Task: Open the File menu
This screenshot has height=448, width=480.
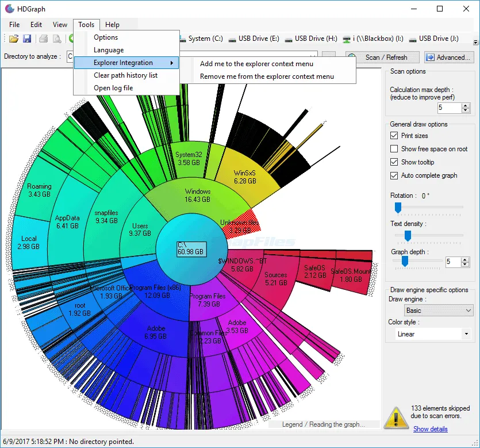Action: (x=14, y=25)
